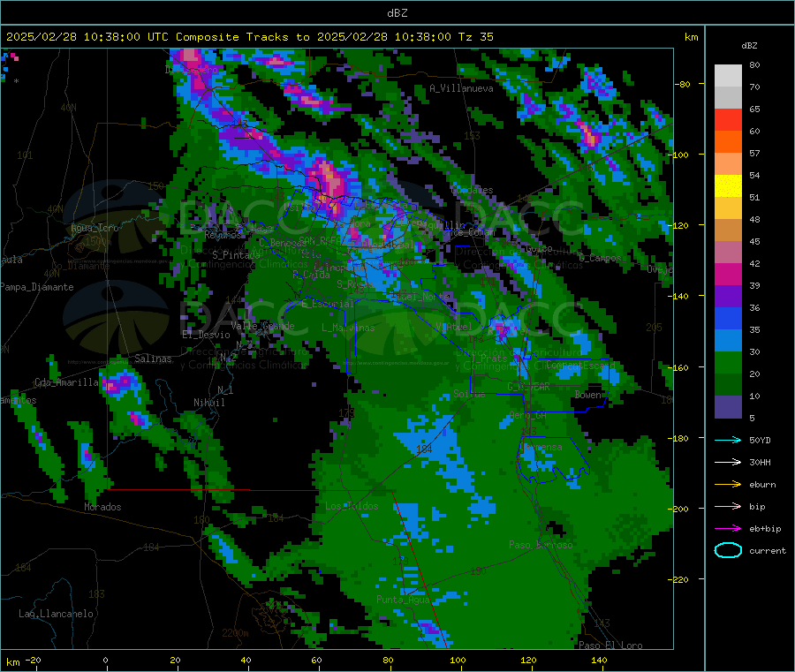Click the 'Nihuil' map label
The image size is (795, 672).
[208, 403]
